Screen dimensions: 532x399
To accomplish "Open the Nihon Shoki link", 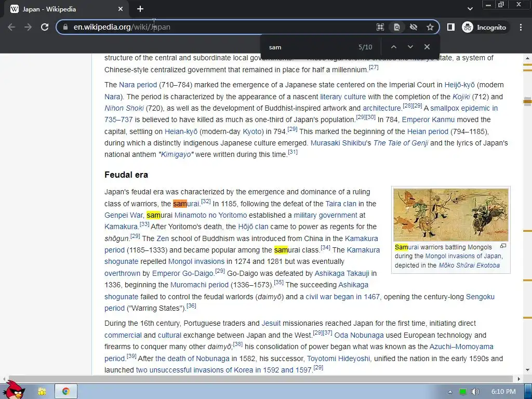I will click(124, 108).
